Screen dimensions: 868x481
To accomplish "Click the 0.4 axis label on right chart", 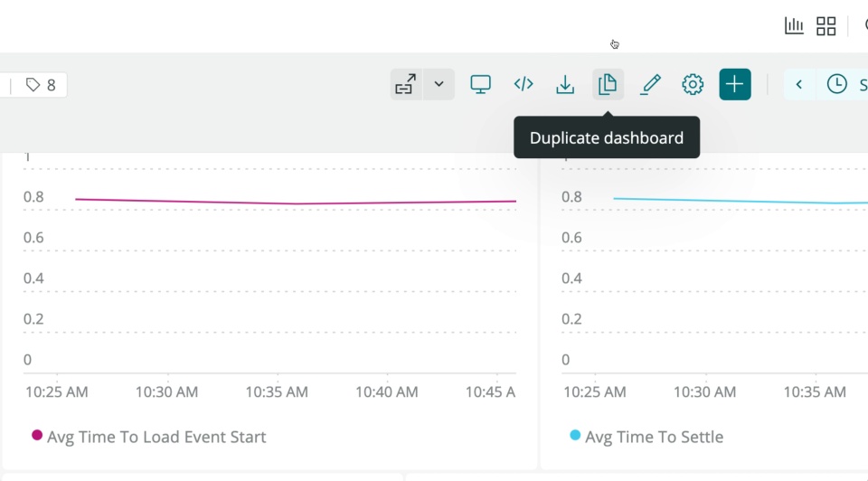I will point(571,278).
